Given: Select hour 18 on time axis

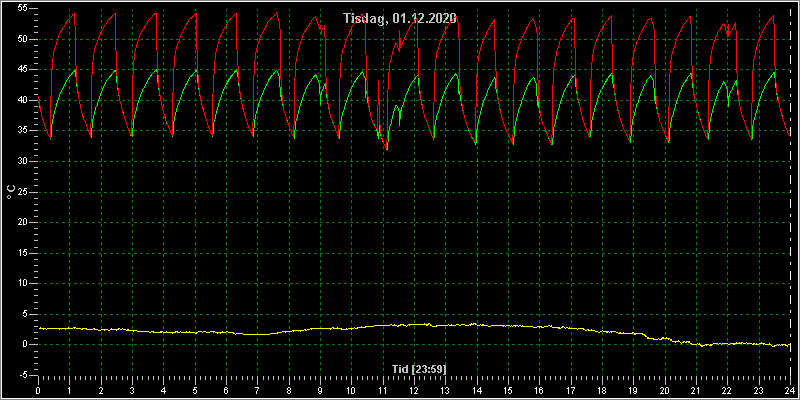Looking at the screenshot, I should (x=602, y=391).
